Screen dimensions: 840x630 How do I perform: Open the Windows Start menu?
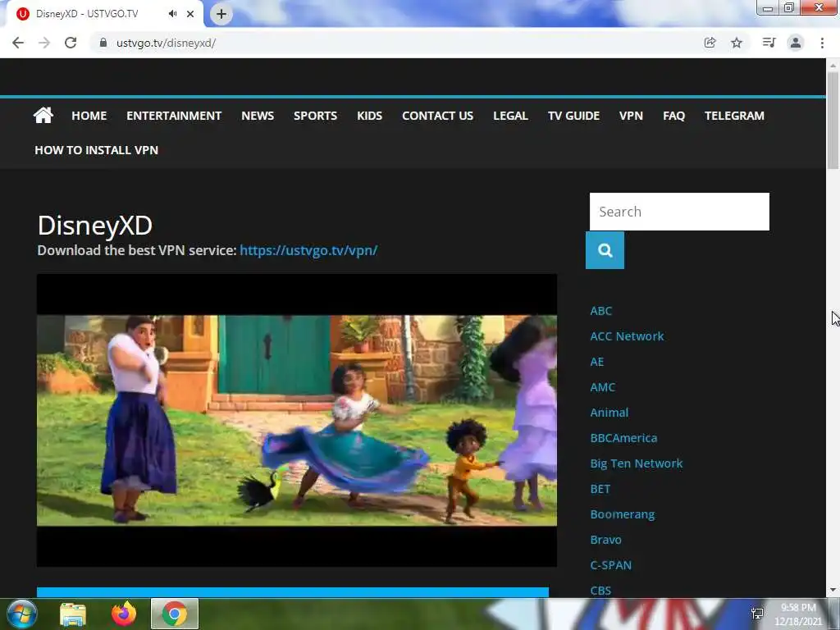click(x=22, y=614)
